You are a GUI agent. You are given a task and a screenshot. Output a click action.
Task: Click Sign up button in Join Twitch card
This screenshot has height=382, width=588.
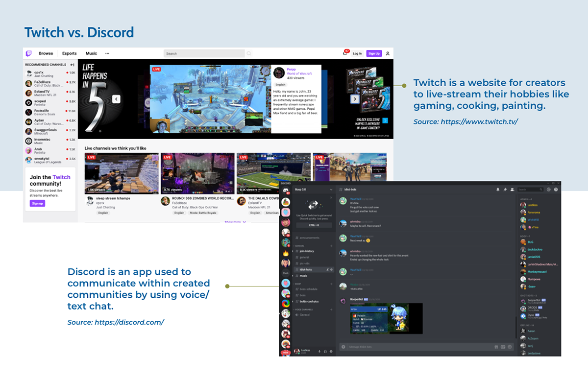[x=37, y=203]
